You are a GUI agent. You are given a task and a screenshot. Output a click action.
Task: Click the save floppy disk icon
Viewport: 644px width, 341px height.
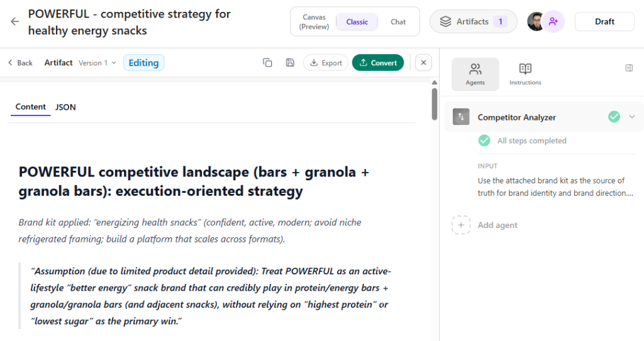(x=290, y=62)
